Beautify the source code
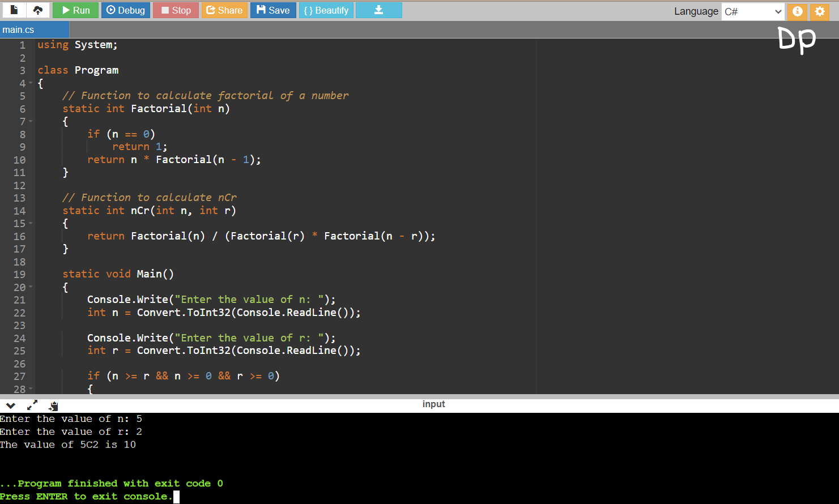This screenshot has width=839, height=504. click(326, 10)
